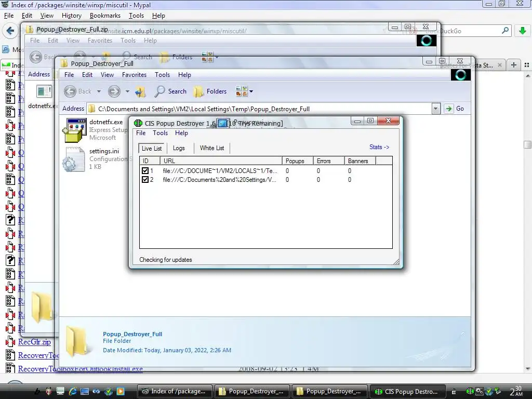The width and height of the screenshot is (532, 399).
Task: Click the second Popup_Destroyer_ taskbar button
Action: [x=329, y=391]
